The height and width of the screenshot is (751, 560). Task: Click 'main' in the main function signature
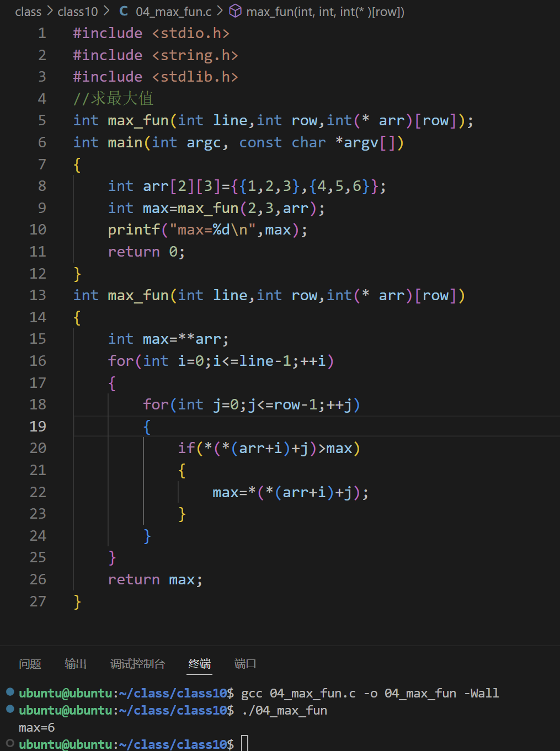click(x=125, y=142)
